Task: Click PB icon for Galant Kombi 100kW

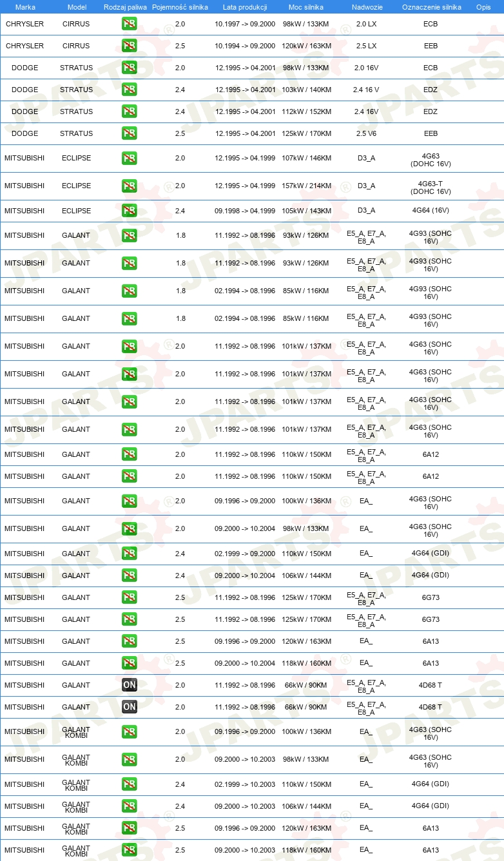Action: tap(130, 731)
